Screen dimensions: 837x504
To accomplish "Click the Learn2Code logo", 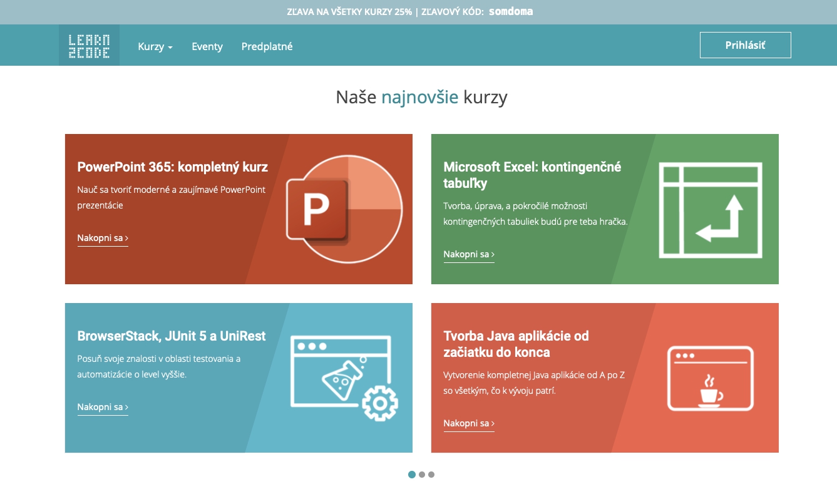I will [x=89, y=46].
